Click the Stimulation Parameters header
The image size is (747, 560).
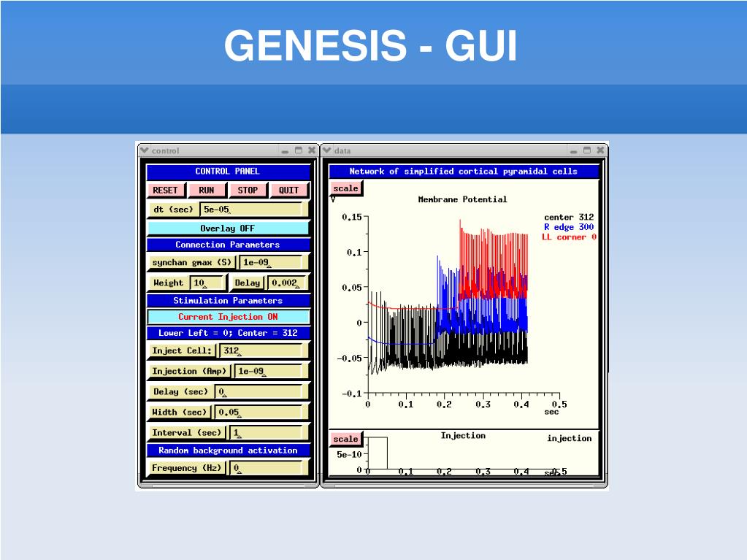228,301
